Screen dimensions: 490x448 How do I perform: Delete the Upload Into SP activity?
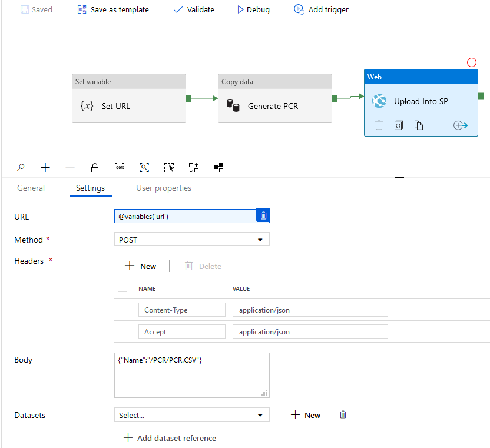click(x=379, y=125)
